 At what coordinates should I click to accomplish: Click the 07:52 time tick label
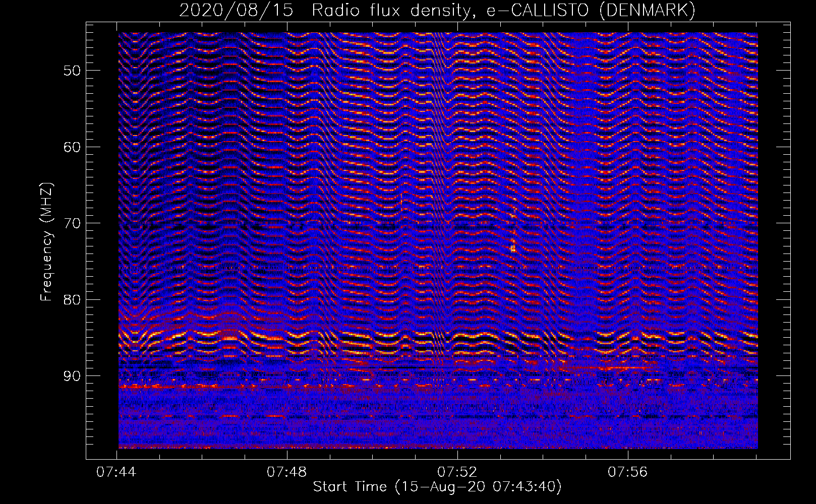coord(457,472)
